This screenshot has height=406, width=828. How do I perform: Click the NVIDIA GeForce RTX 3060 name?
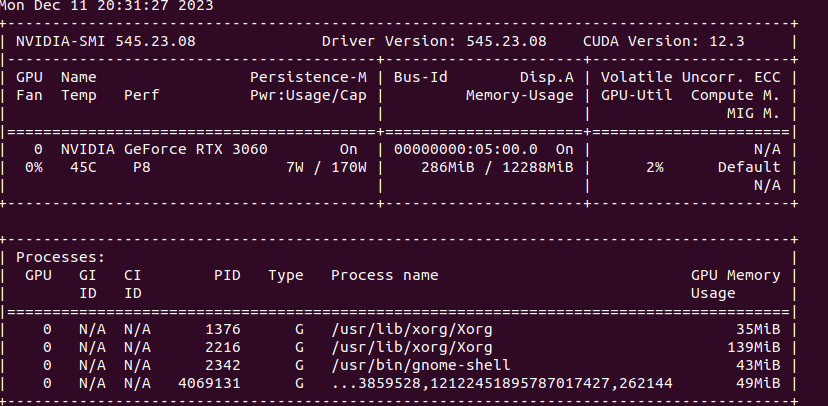(162, 148)
